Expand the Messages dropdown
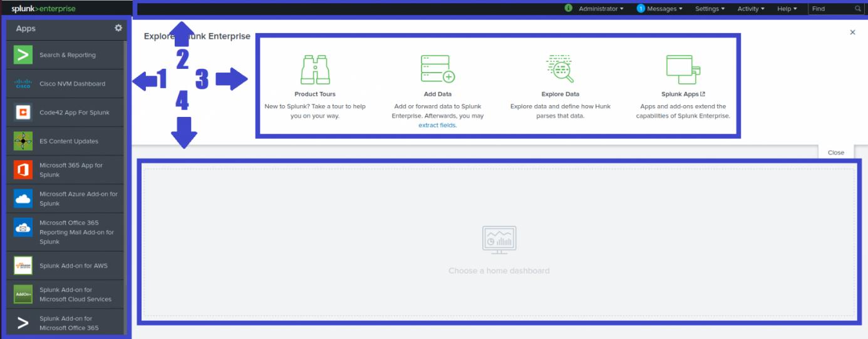Image resolution: width=868 pixels, height=339 pixels. click(664, 9)
